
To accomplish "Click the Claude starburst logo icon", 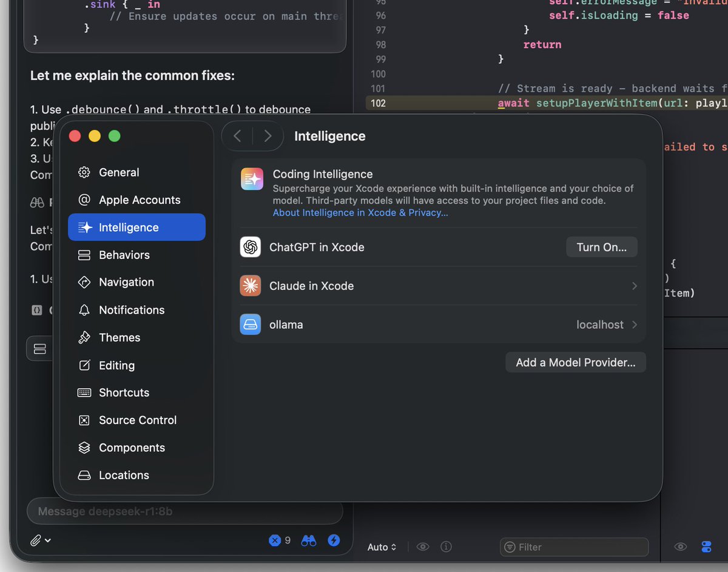I will [251, 286].
